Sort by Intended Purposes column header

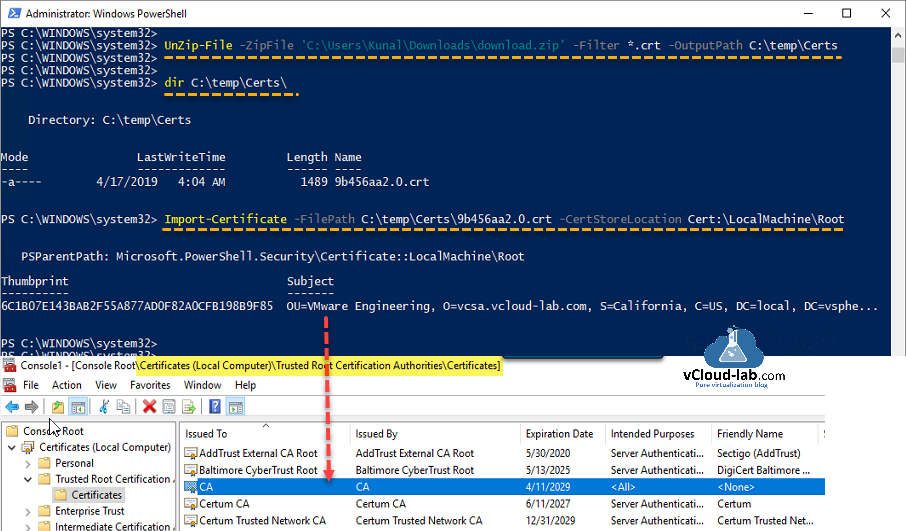[659, 434]
